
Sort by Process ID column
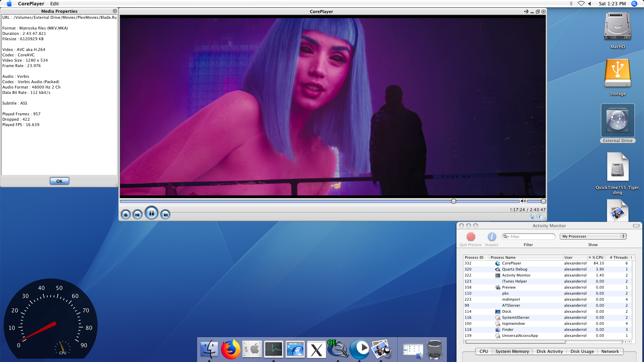476,257
